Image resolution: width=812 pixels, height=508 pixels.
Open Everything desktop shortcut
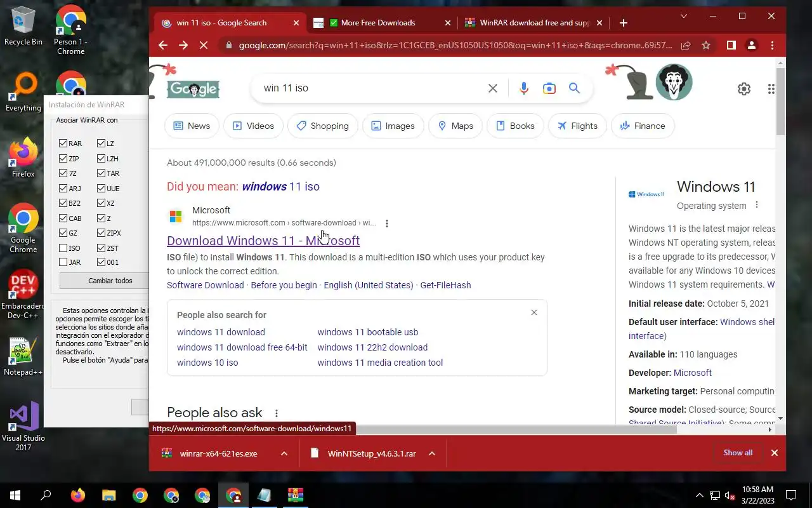click(x=23, y=93)
